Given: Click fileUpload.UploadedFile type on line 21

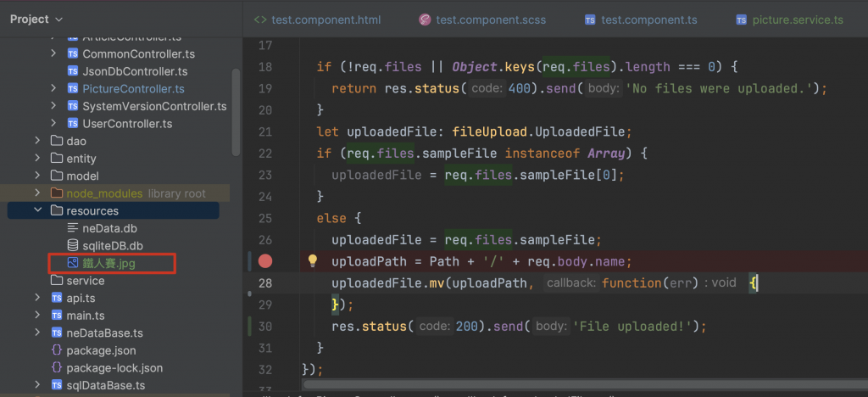Looking at the screenshot, I should [538, 132].
